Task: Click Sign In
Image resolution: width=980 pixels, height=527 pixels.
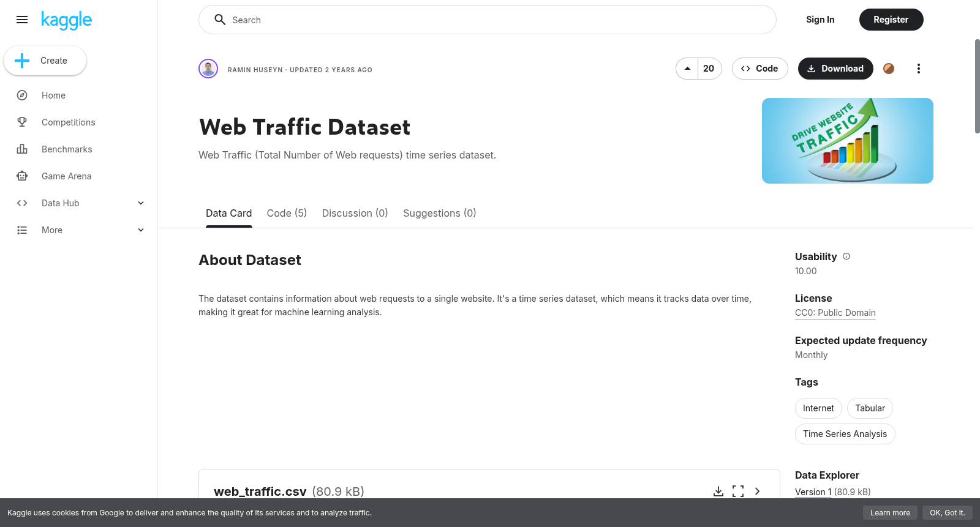Action: click(820, 20)
